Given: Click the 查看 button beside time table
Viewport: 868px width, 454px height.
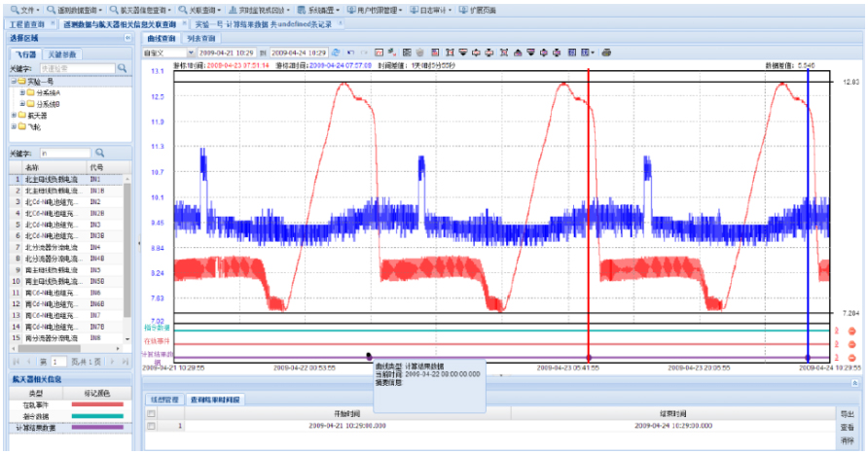Looking at the screenshot, I should [848, 426].
